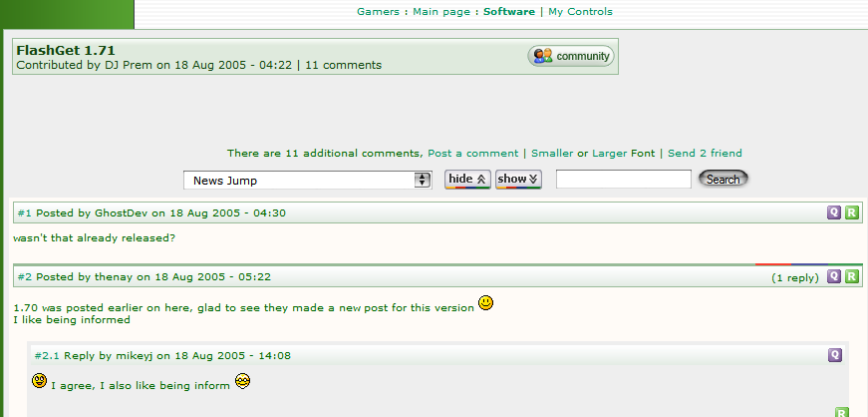
Task: Open the Gamers navigation item
Action: click(378, 12)
